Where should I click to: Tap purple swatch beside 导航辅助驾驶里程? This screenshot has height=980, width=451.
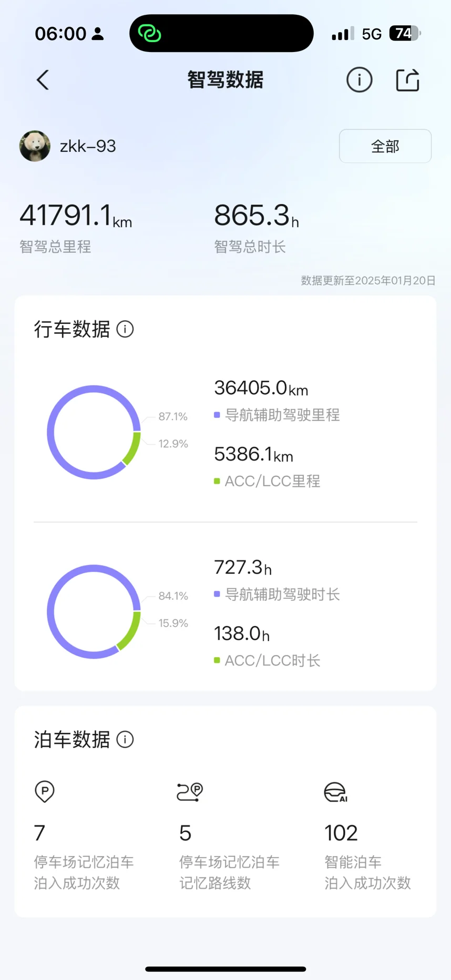pos(217,415)
